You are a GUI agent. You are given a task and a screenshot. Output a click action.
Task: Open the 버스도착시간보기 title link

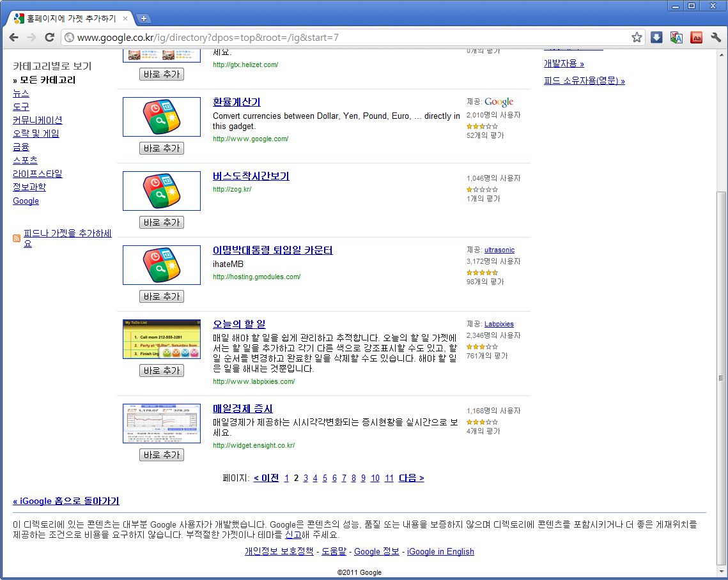click(251, 176)
